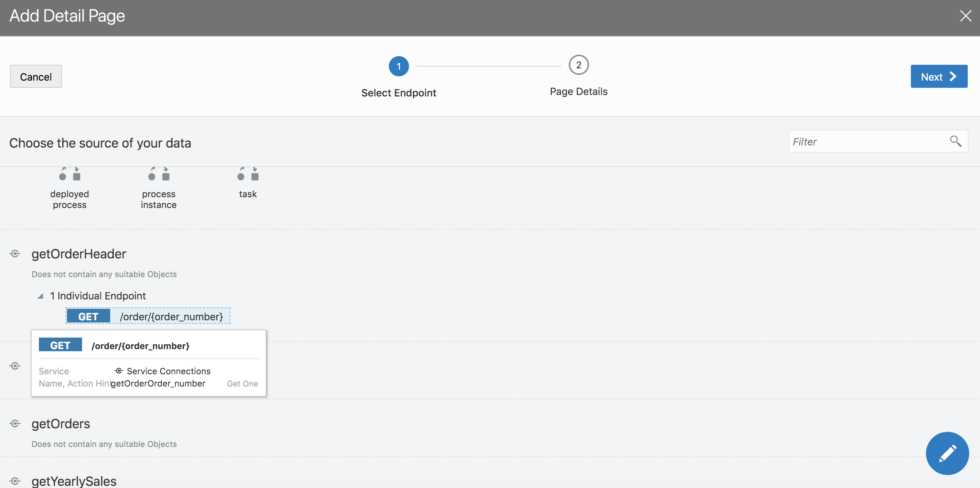
Task: Click the getOrderOrder_number name in popup
Action: tap(158, 383)
